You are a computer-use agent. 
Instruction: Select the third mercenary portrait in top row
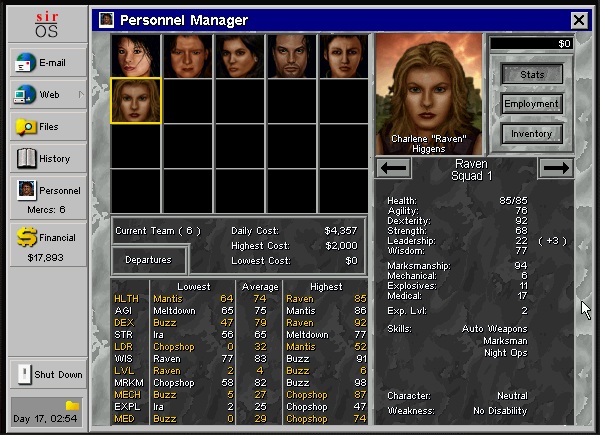click(x=240, y=56)
